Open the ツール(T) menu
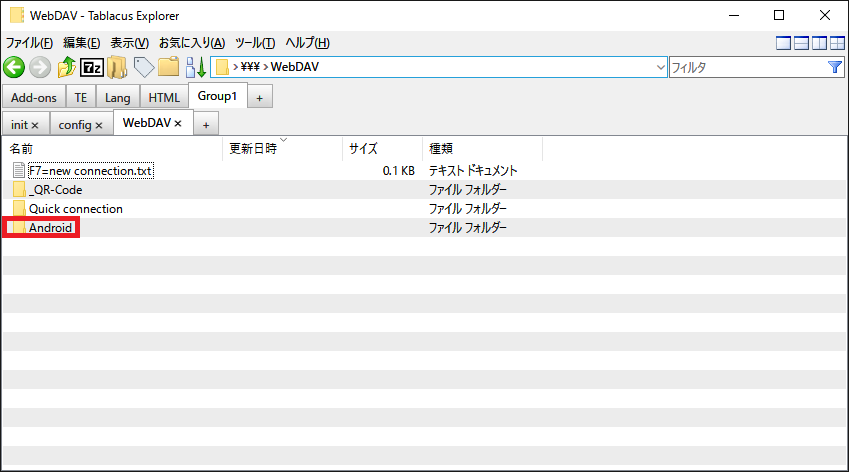 coord(254,43)
